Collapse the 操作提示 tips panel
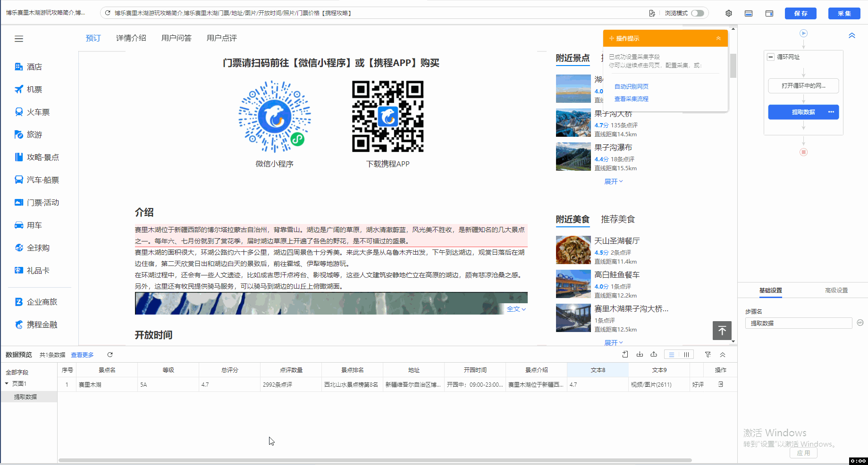The width and height of the screenshot is (868, 465). coord(718,39)
